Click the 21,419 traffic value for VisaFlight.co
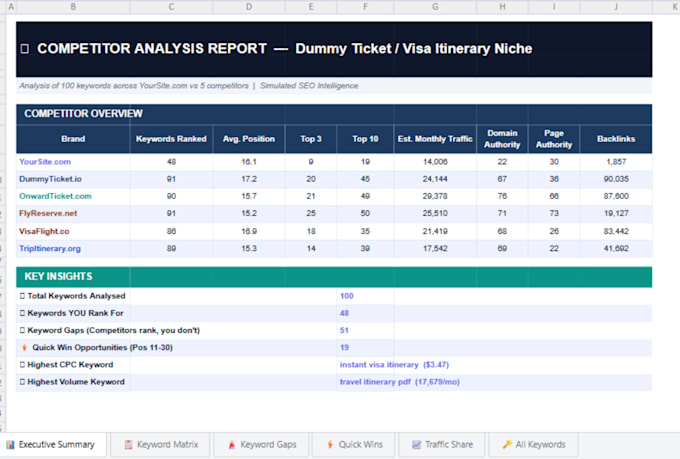The width and height of the screenshot is (680, 459). pyautogui.click(x=435, y=231)
